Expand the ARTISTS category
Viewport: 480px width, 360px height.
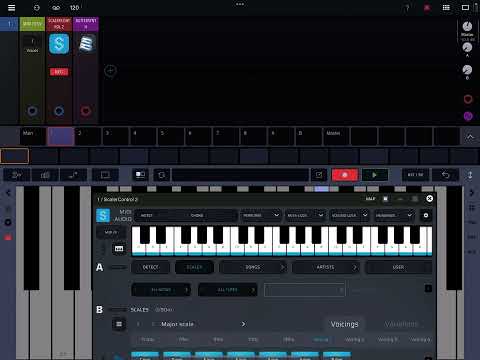(x=326, y=267)
